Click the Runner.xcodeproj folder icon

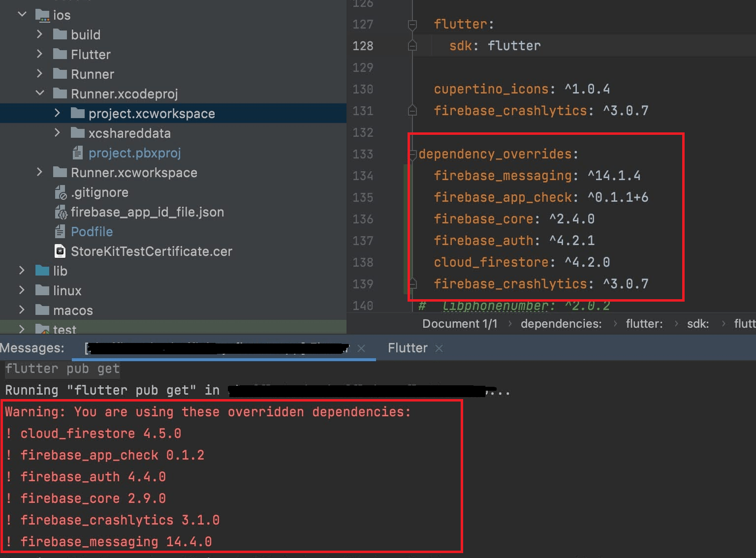click(x=60, y=93)
